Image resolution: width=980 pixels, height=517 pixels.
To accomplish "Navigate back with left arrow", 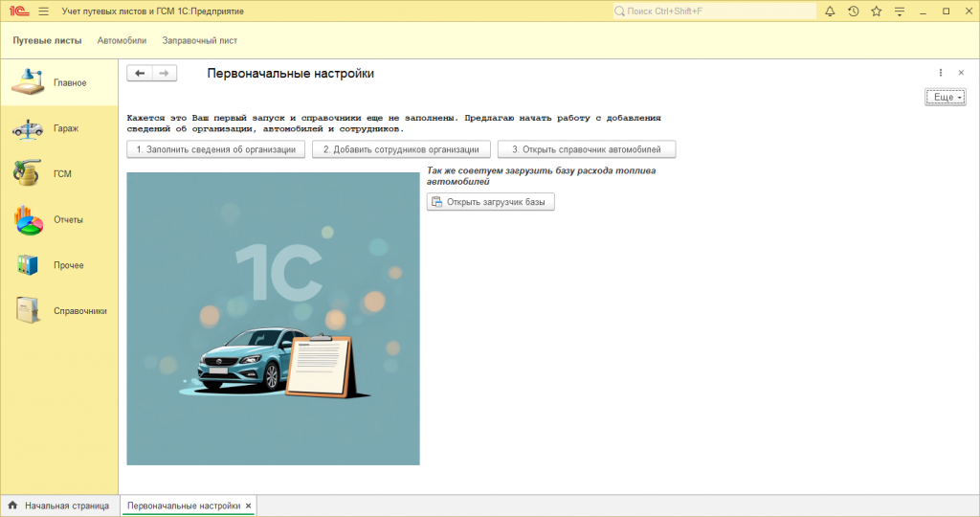I will tap(140, 73).
